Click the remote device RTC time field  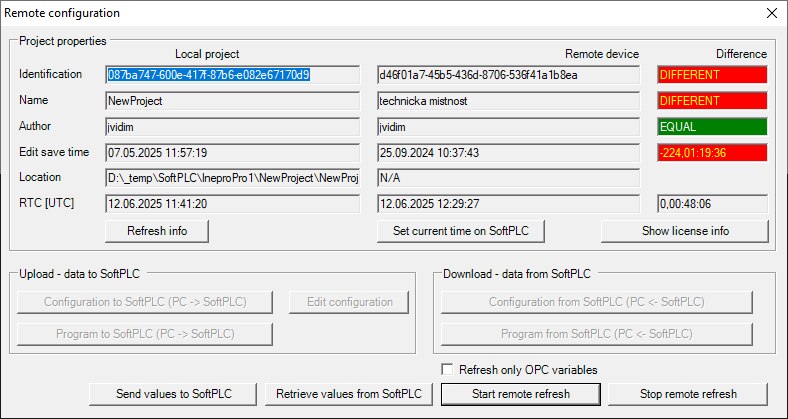pyautogui.click(x=507, y=204)
